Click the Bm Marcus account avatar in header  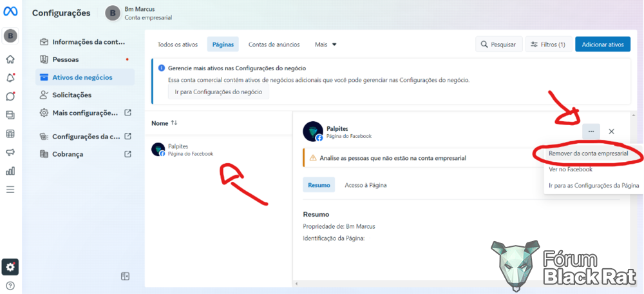[x=113, y=13]
